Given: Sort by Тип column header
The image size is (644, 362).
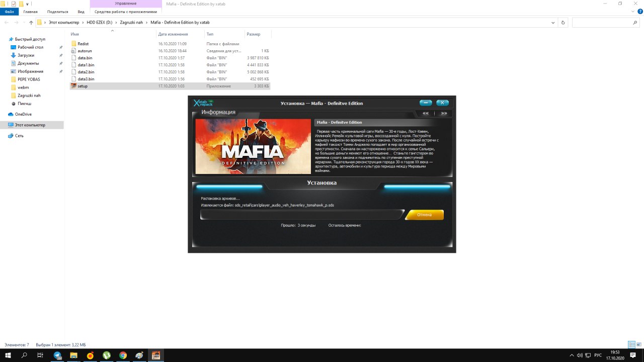Looking at the screenshot, I should [x=224, y=34].
